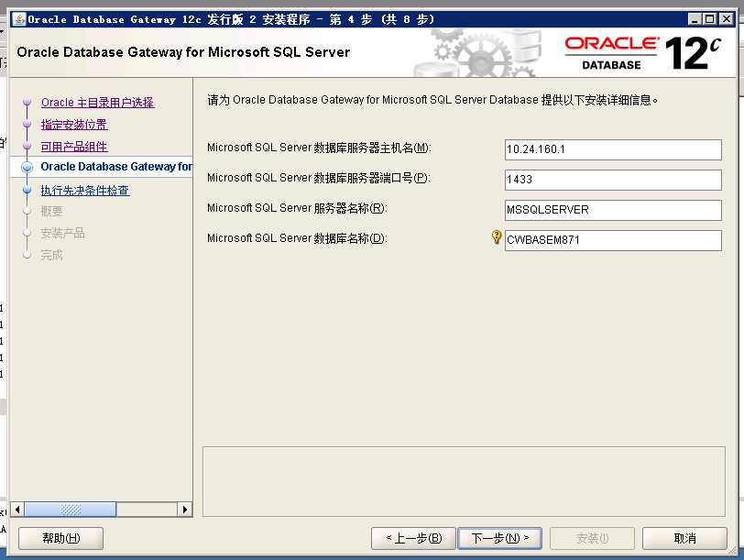Click the lightbulb hint icon beside database name

[497, 237]
